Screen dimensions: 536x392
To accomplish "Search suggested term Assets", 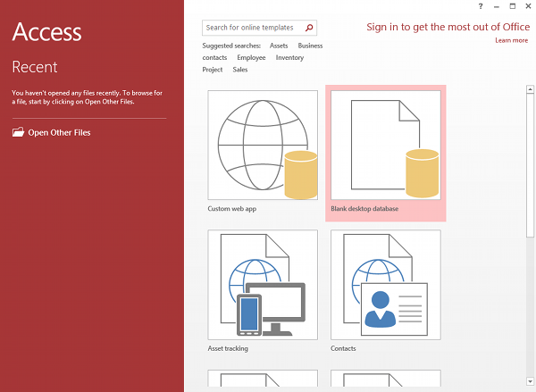I will tap(279, 46).
